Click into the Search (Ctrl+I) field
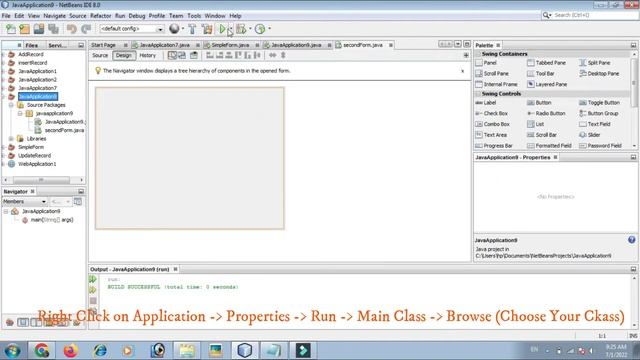 pyautogui.click(x=594, y=15)
